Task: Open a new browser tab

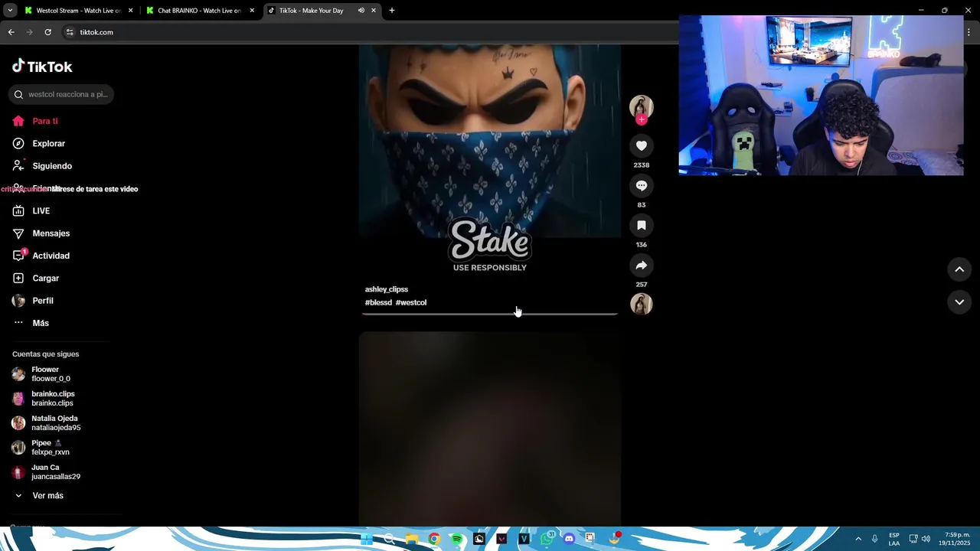Action: pos(392,11)
